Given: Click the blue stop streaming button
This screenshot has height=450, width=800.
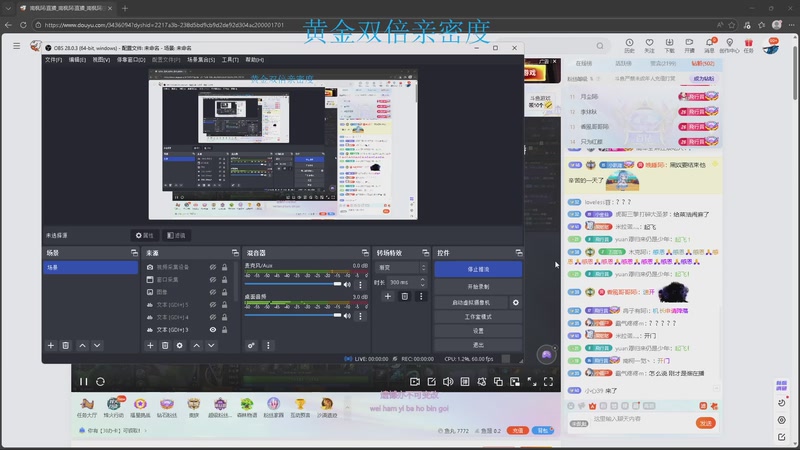Looking at the screenshot, I should click(478, 269).
